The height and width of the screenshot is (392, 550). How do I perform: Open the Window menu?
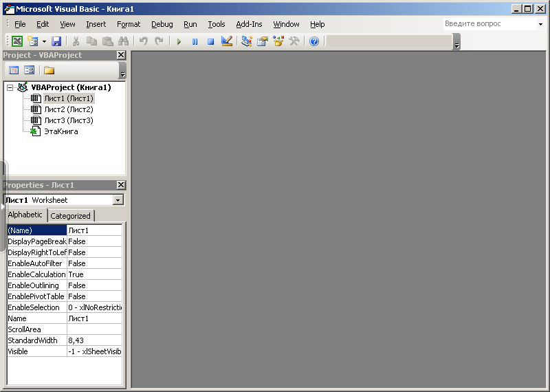point(286,24)
